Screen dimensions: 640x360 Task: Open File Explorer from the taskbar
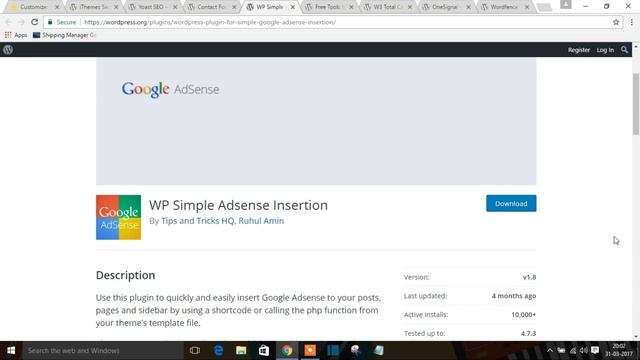[241, 350]
